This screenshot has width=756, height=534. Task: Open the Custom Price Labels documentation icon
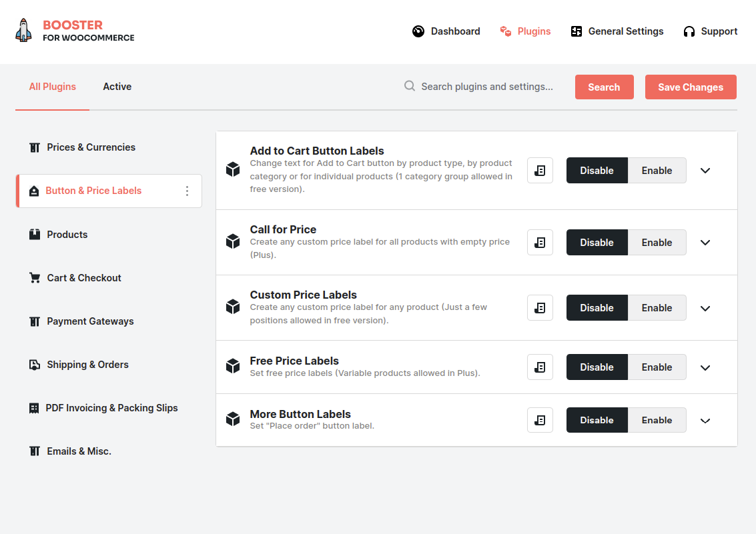[540, 308]
